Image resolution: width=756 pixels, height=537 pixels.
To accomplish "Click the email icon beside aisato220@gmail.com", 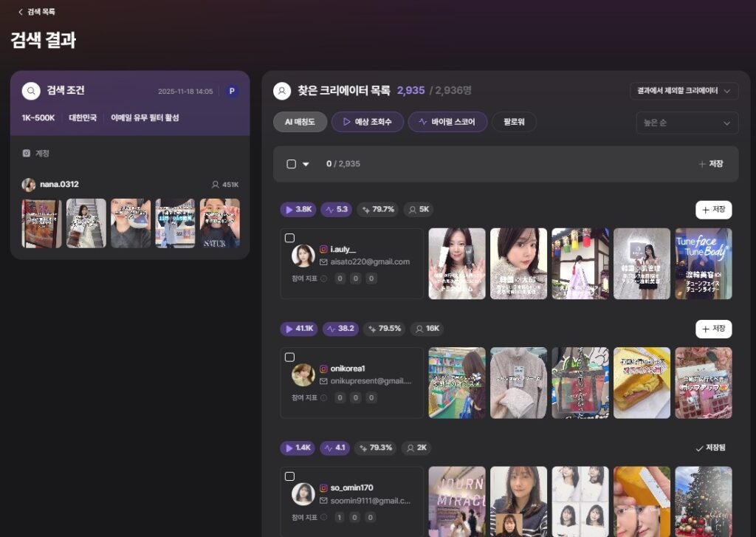I will (x=323, y=261).
